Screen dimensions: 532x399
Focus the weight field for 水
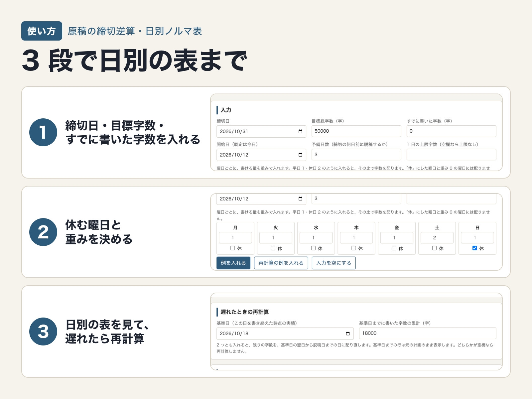click(x=316, y=238)
